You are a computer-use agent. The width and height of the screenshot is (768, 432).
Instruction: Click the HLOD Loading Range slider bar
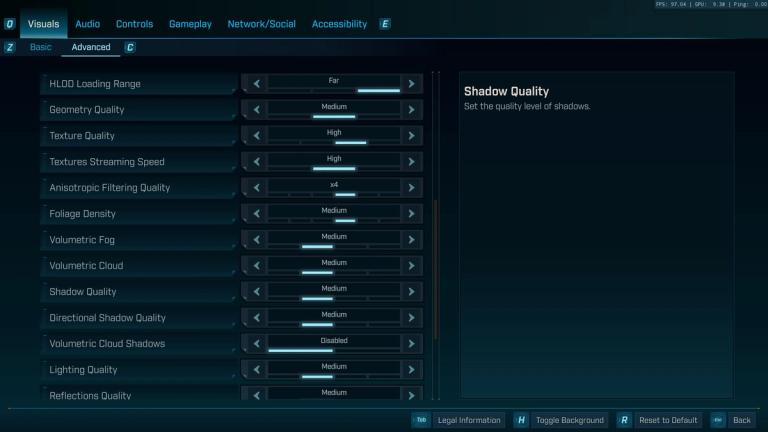pos(334,91)
